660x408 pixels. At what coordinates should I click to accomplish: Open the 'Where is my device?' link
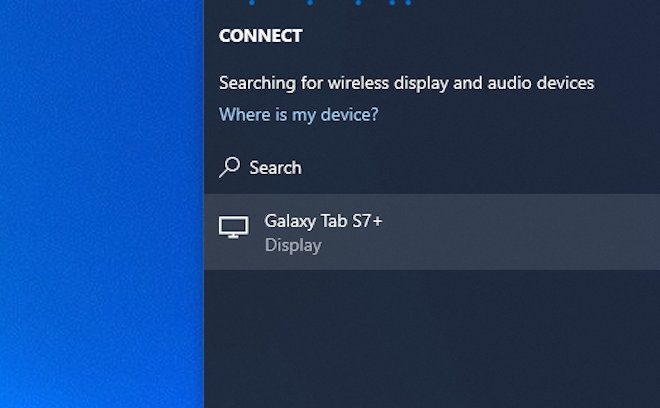tap(298, 115)
